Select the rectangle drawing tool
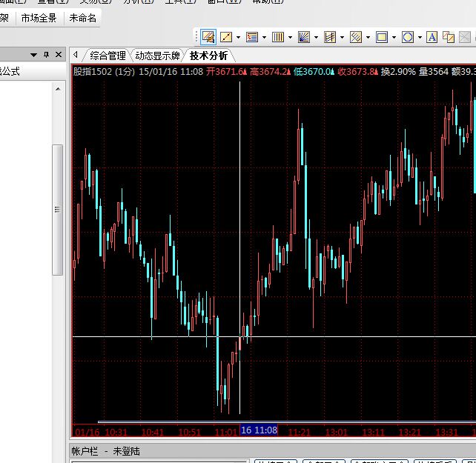 click(382, 37)
